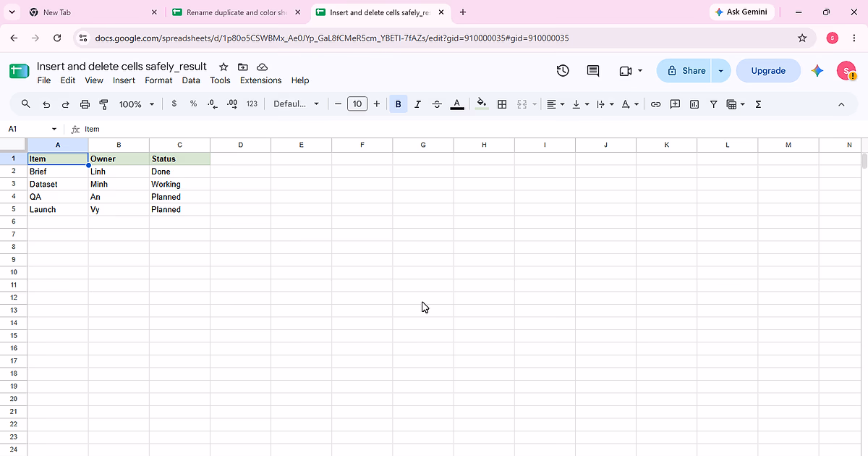
Task: Click the font size field showing 10
Action: [x=357, y=104]
